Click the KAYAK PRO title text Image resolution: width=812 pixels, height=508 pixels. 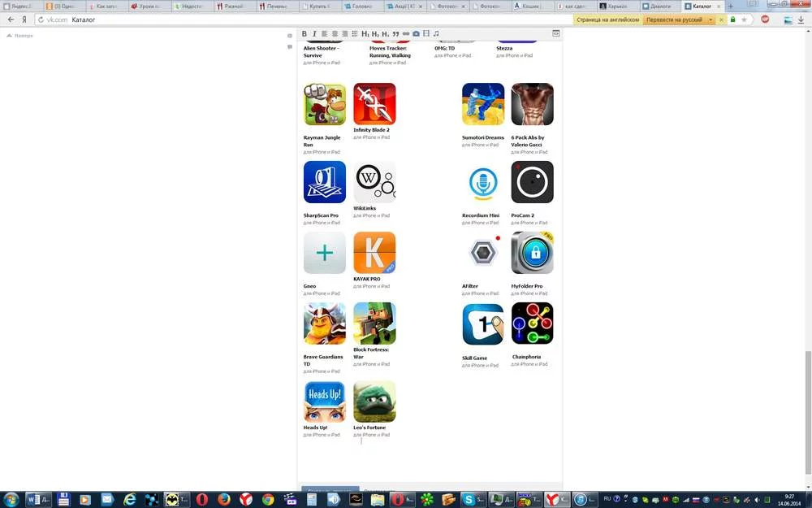coord(367,279)
